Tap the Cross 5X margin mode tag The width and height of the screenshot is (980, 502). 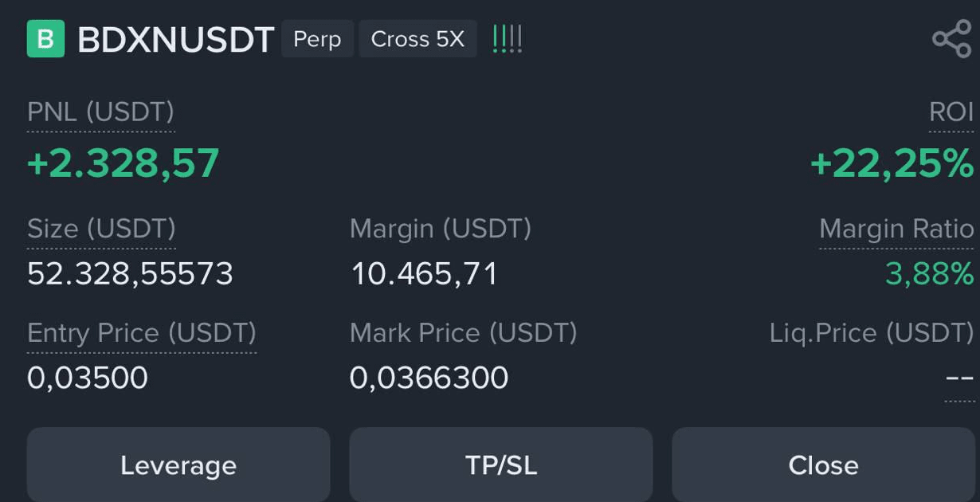(x=417, y=39)
